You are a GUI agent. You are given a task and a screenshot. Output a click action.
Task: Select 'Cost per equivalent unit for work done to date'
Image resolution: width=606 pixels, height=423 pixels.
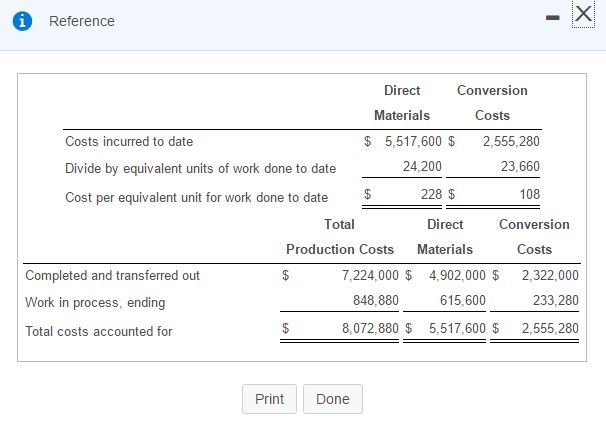tap(196, 198)
